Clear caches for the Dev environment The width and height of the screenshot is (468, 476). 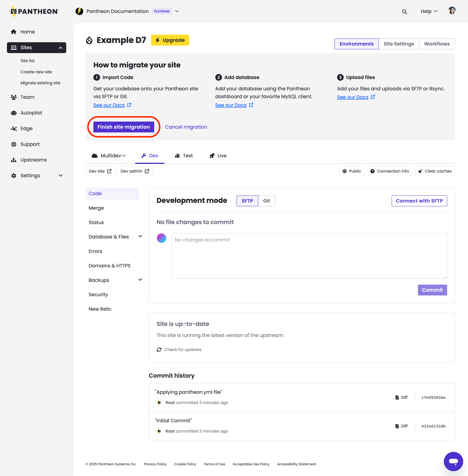point(435,171)
